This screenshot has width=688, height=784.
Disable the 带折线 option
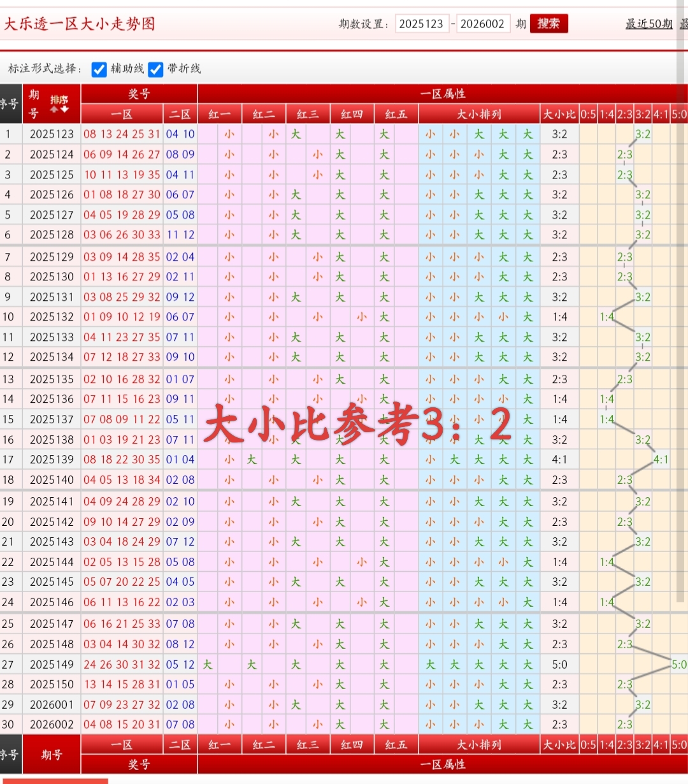pos(156,69)
